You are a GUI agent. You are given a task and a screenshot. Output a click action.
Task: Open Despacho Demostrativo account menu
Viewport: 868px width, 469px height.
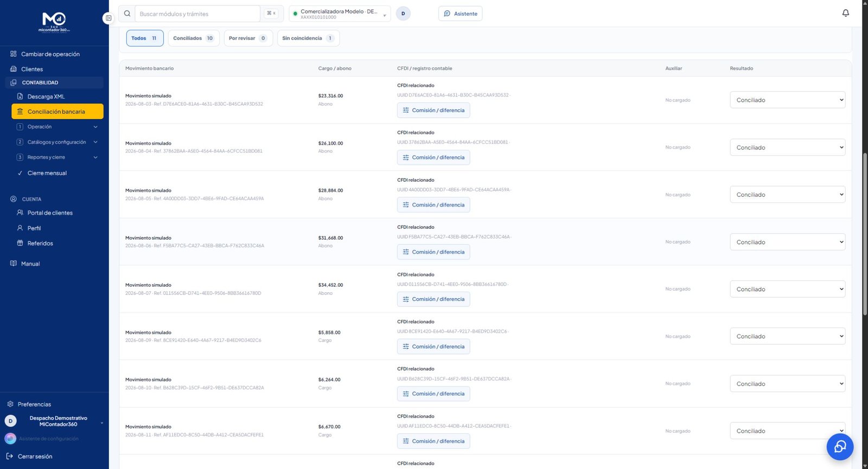[x=54, y=421]
